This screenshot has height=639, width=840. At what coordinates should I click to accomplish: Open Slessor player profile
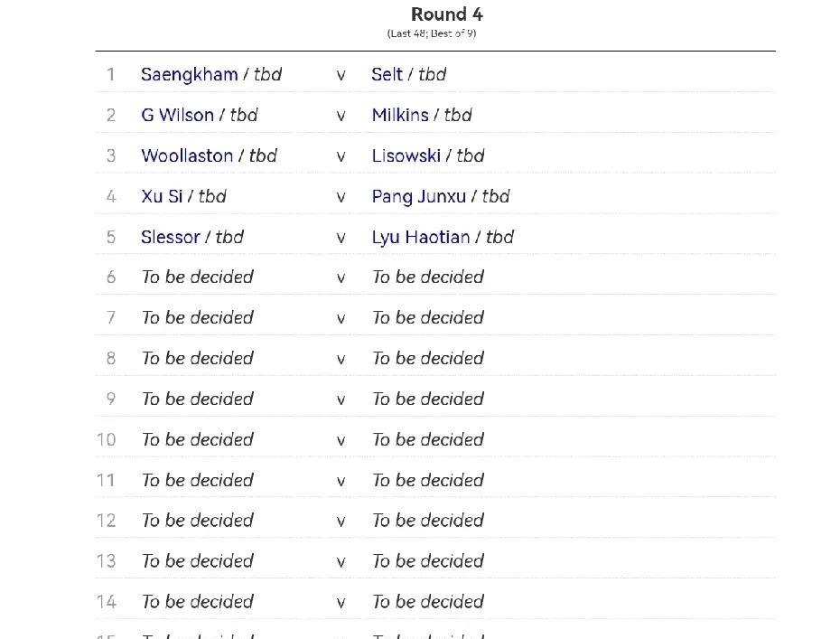(x=170, y=237)
